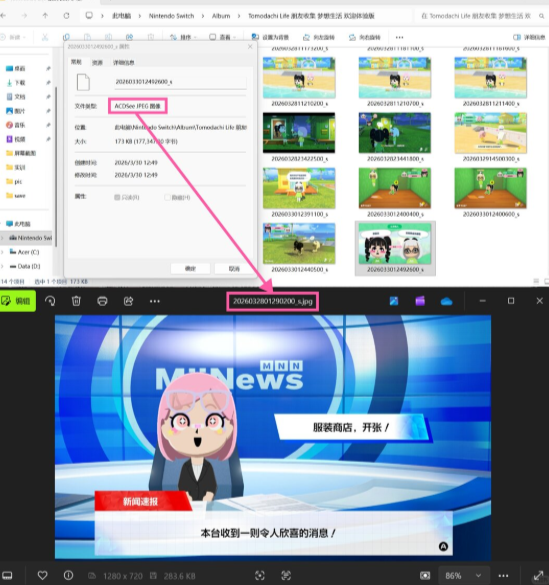This screenshot has height=585, width=549.
Task: Share the photo with the share icon
Action: (128, 301)
